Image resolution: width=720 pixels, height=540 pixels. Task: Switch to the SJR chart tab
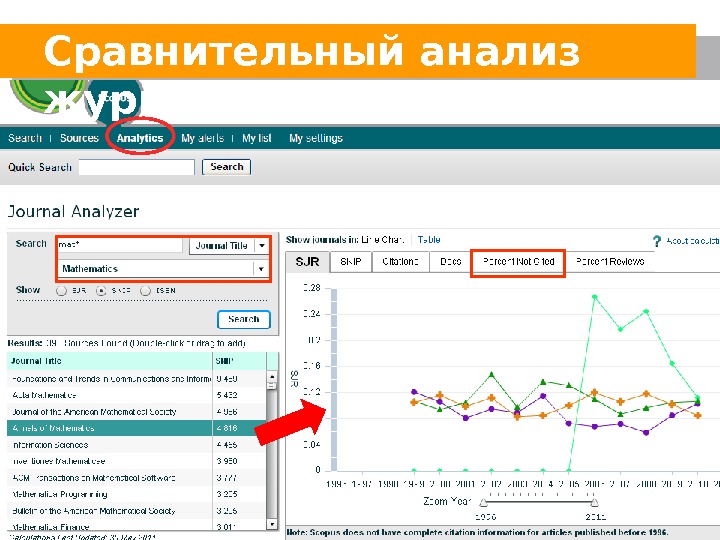tap(308, 262)
